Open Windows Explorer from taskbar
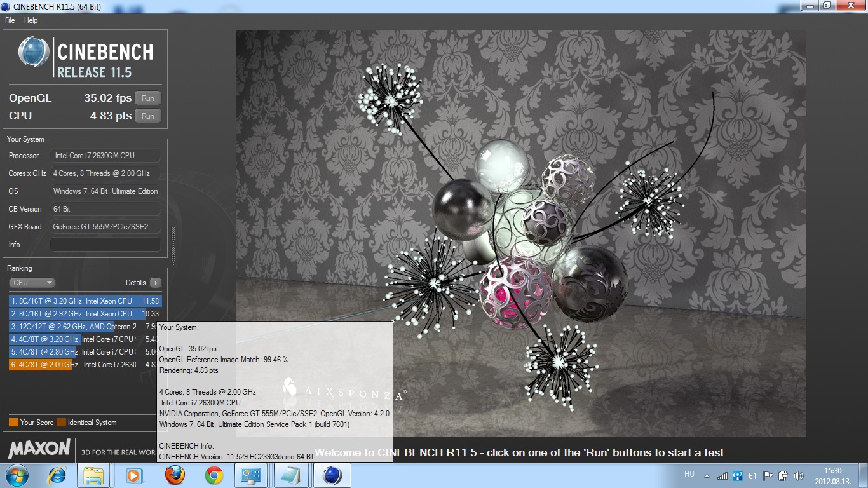Viewport: 868px width, 488px height. 93,475
